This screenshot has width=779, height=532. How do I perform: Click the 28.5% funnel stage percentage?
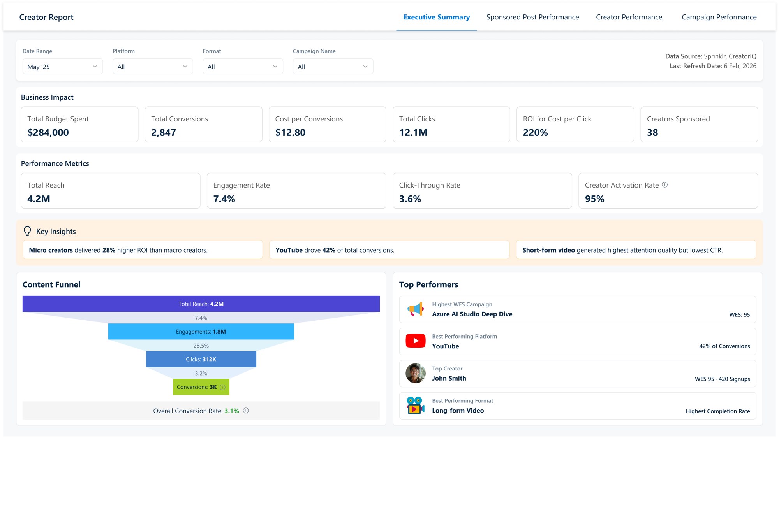pyautogui.click(x=201, y=346)
